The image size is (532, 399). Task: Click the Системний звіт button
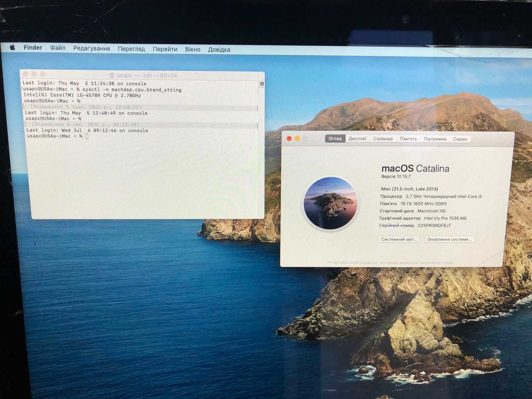tap(399, 239)
